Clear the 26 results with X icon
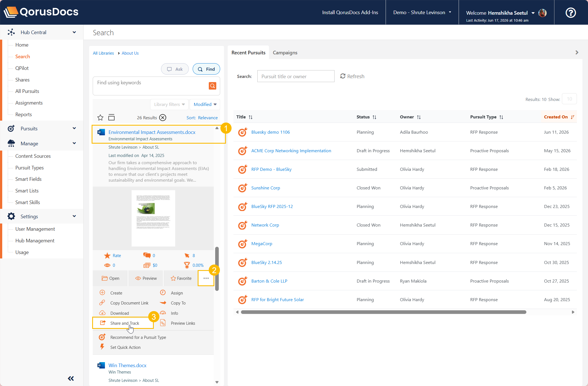 coord(163,118)
